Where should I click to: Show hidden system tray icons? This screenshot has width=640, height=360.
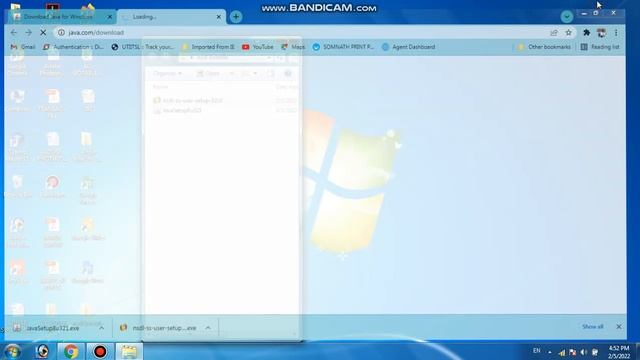pos(550,352)
